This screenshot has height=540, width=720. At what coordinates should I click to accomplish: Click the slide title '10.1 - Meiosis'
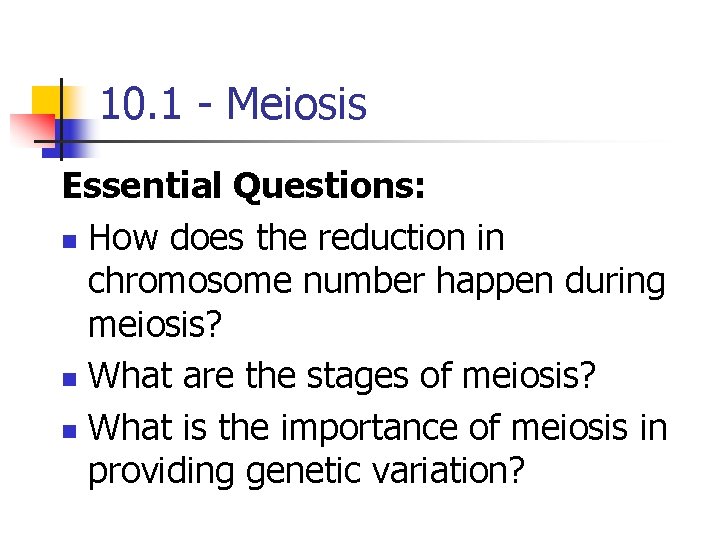click(x=234, y=105)
